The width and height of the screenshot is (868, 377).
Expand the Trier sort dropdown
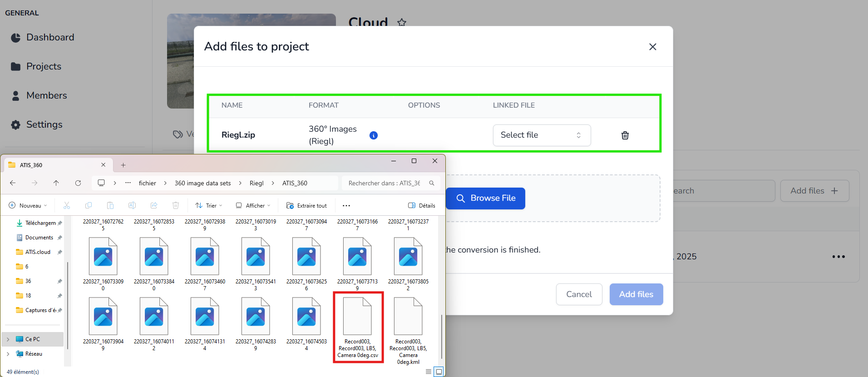click(x=209, y=206)
